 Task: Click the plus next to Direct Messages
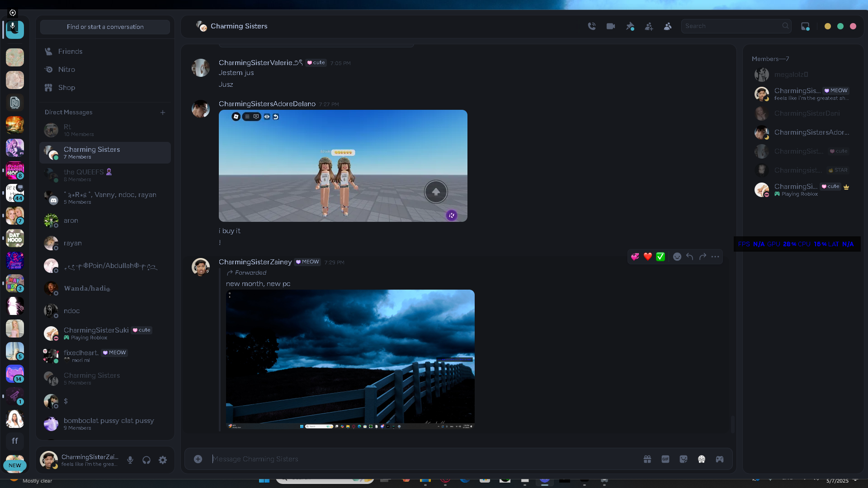pos(163,113)
